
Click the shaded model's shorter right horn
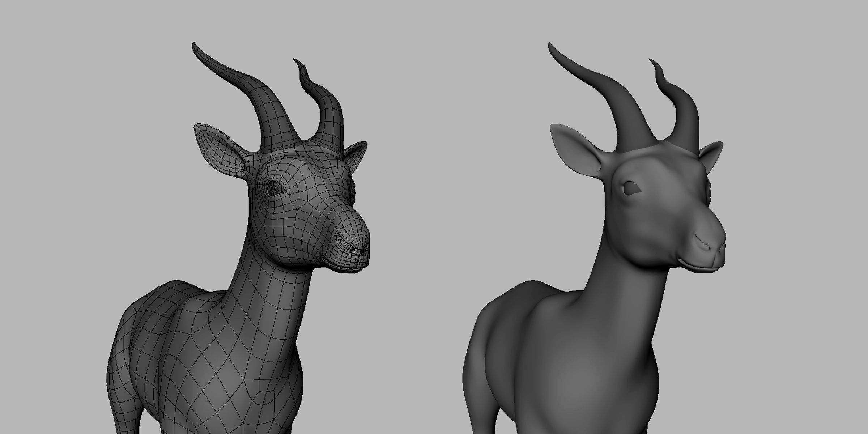(x=686, y=115)
